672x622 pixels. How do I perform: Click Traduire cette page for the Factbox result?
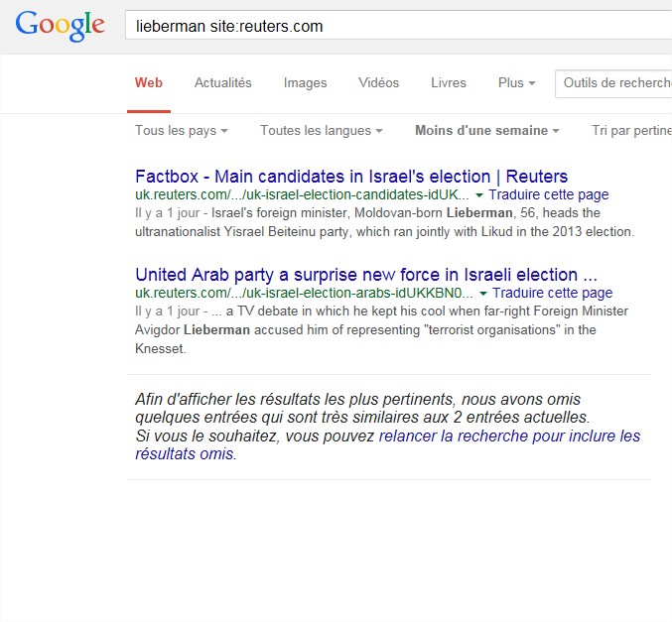[x=549, y=195]
